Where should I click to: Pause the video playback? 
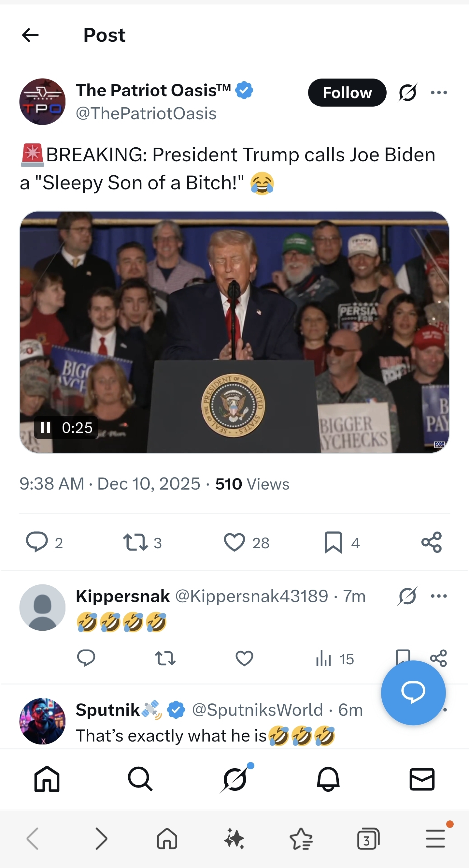pyautogui.click(x=46, y=428)
